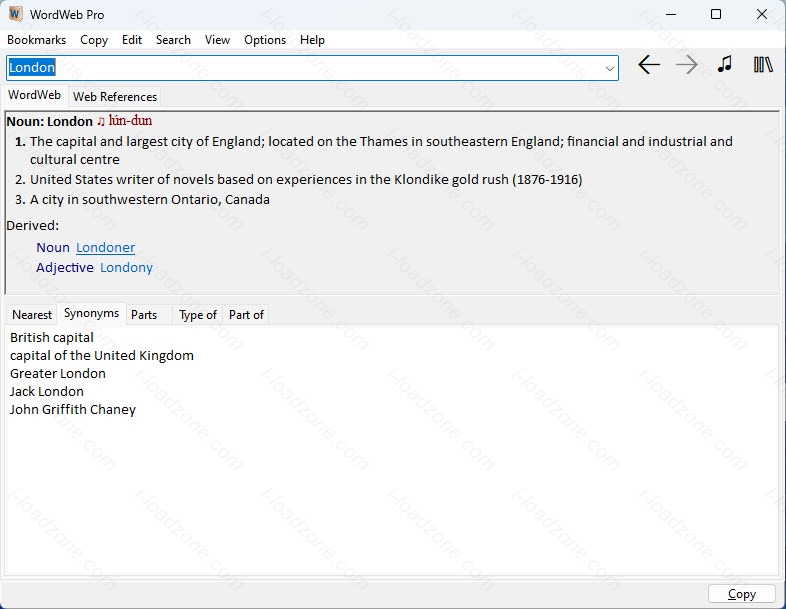Select the Nearest tab
Image resolution: width=786 pixels, height=609 pixels.
(x=32, y=315)
